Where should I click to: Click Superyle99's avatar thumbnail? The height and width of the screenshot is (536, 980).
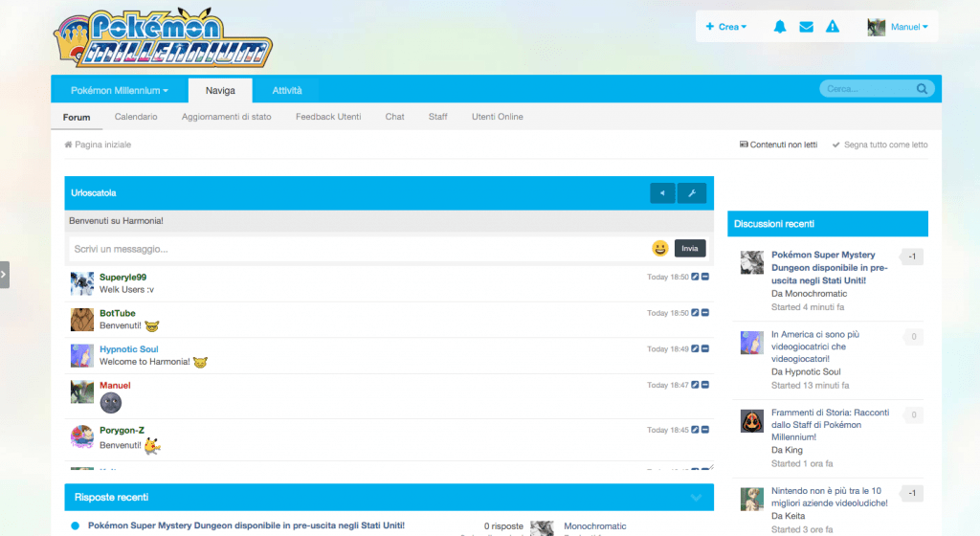(x=82, y=283)
